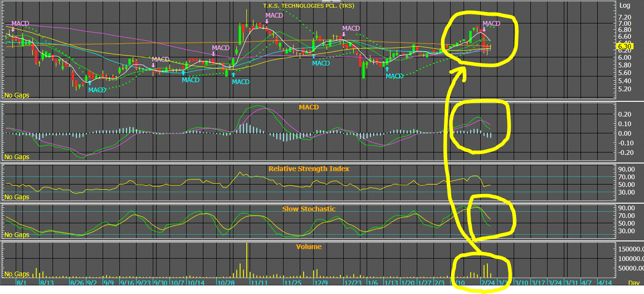The width and height of the screenshot is (644, 294).
Task: Click No Gaps in the Relative Strength Index panel
Action: (17, 197)
